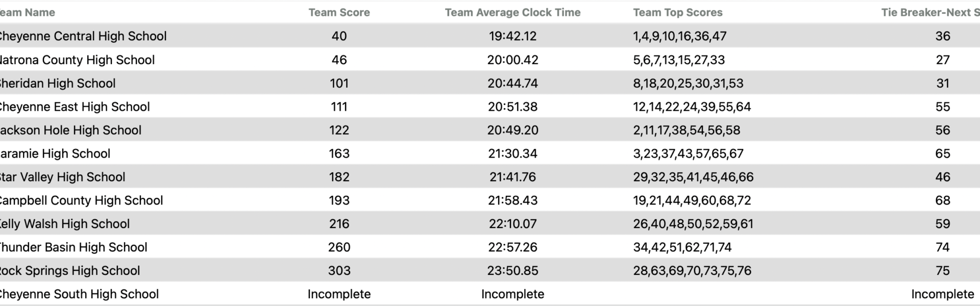This screenshot has height=306, width=980.
Task: Click the 19:42.12 average clock time
Action: tap(512, 36)
